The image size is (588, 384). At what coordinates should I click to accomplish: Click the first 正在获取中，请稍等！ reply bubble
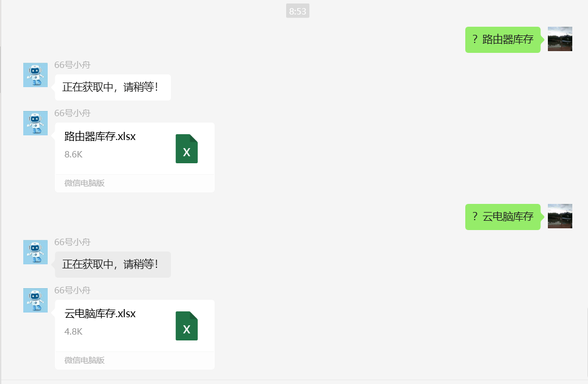click(113, 87)
